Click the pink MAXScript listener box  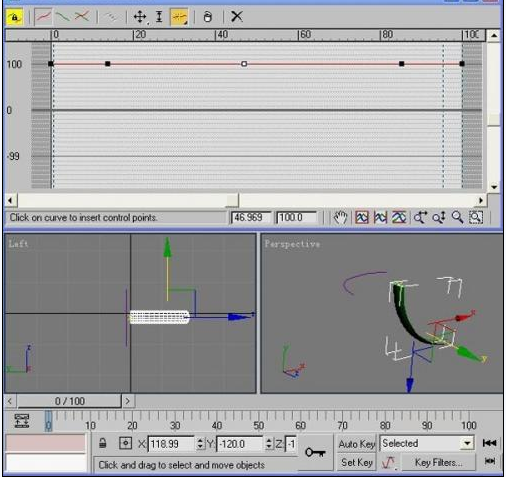[x=46, y=443]
